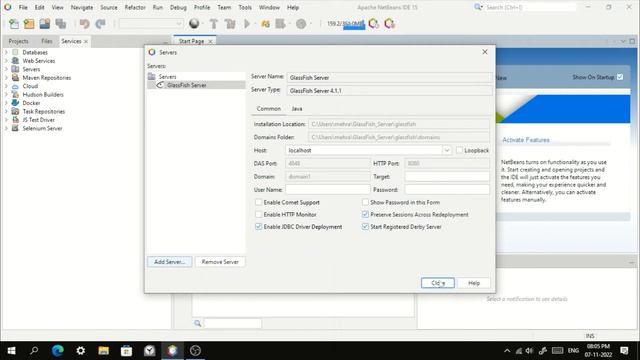
Task: Toggle the Loopback checkbox
Action: click(x=460, y=150)
